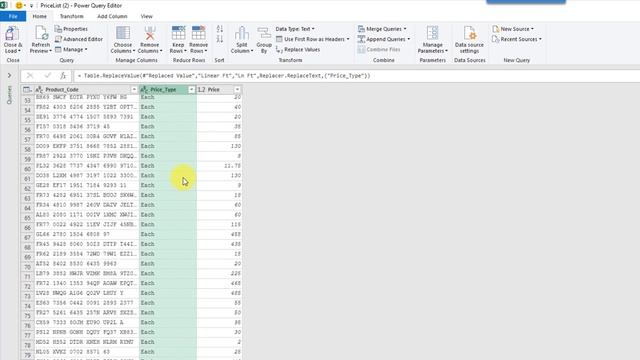Open the File tab
This screenshot has height=360, width=640.
pos(13,16)
